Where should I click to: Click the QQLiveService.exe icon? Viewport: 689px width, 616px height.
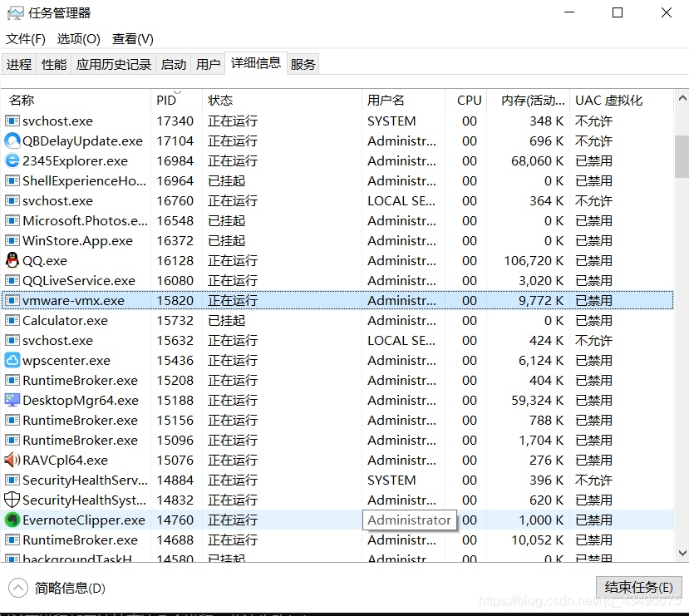click(12, 280)
